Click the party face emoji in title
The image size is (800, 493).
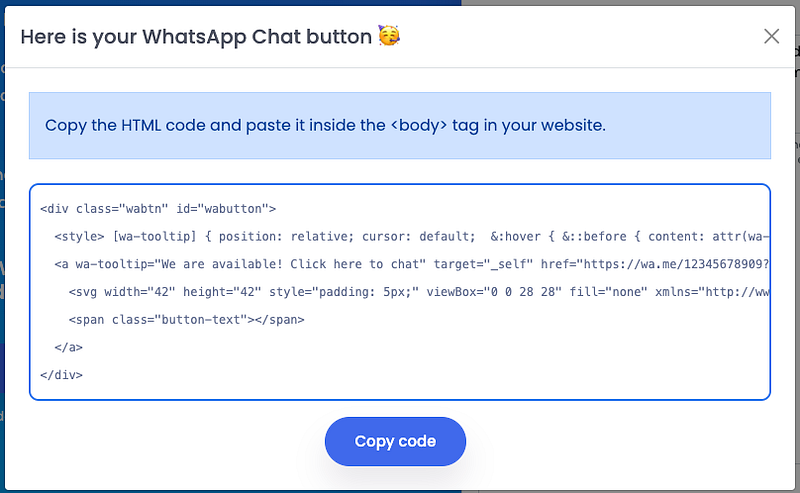pyautogui.click(x=389, y=37)
